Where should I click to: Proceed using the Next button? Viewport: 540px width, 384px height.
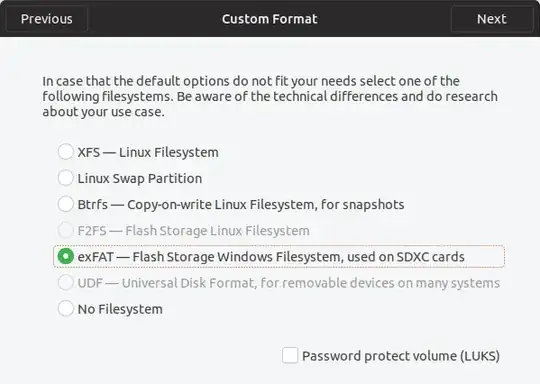point(492,19)
